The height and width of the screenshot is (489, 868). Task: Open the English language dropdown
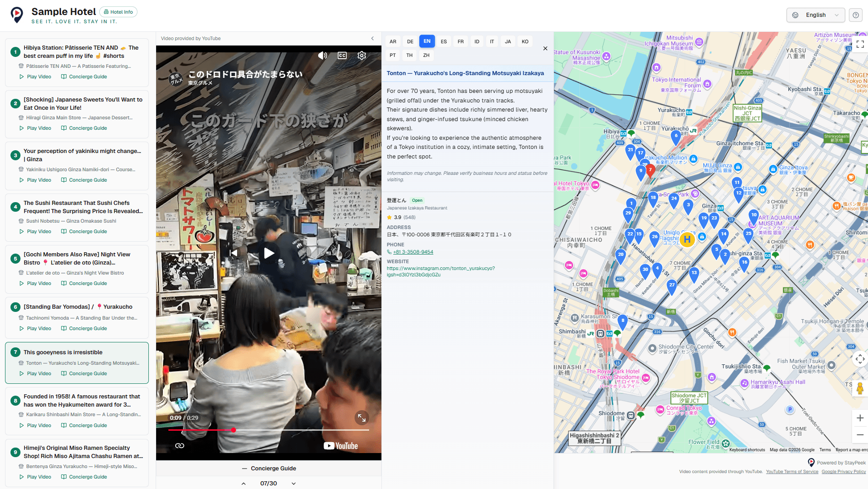pyautogui.click(x=816, y=15)
